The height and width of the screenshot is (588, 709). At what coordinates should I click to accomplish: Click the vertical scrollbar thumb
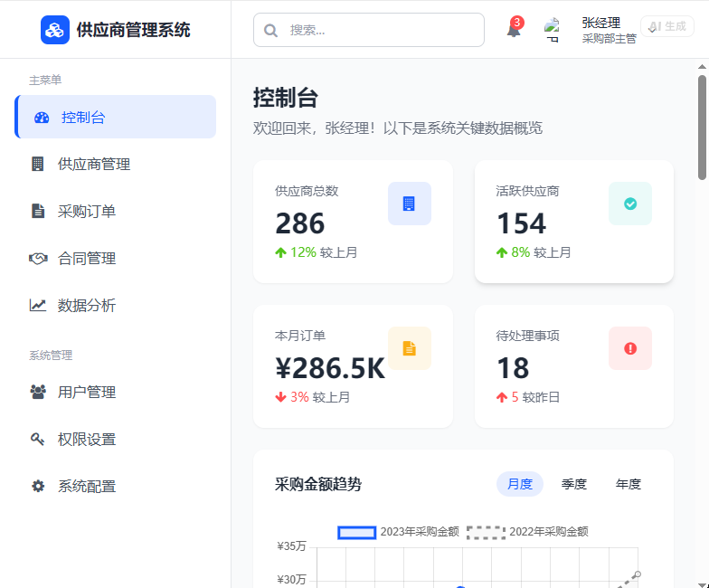pos(702,128)
